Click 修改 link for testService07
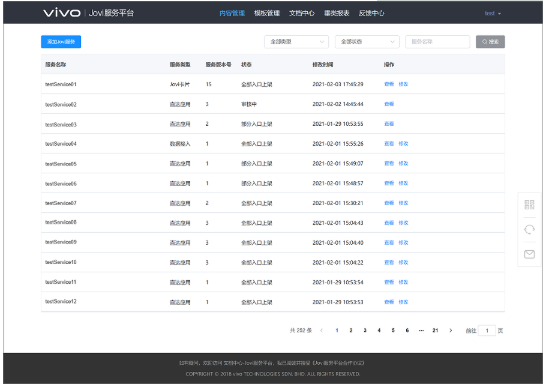This screenshot has height=389, width=547. point(403,203)
